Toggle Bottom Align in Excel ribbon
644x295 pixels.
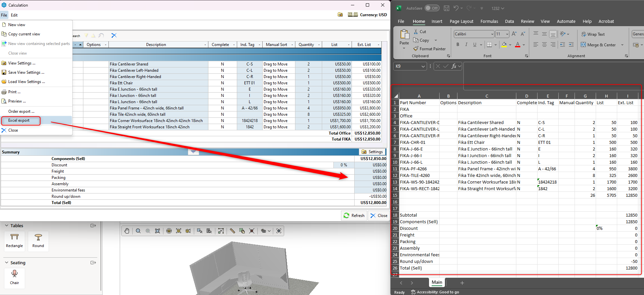(x=553, y=34)
